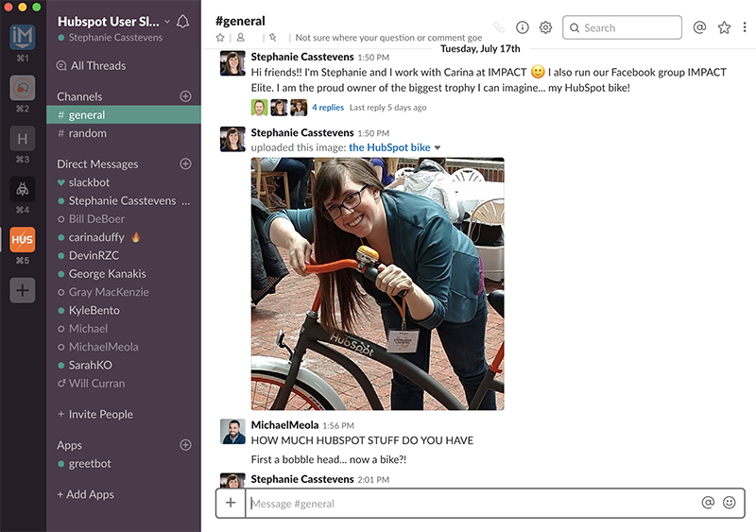
Task: Insert mention with @ icon in message box
Action: 708,503
